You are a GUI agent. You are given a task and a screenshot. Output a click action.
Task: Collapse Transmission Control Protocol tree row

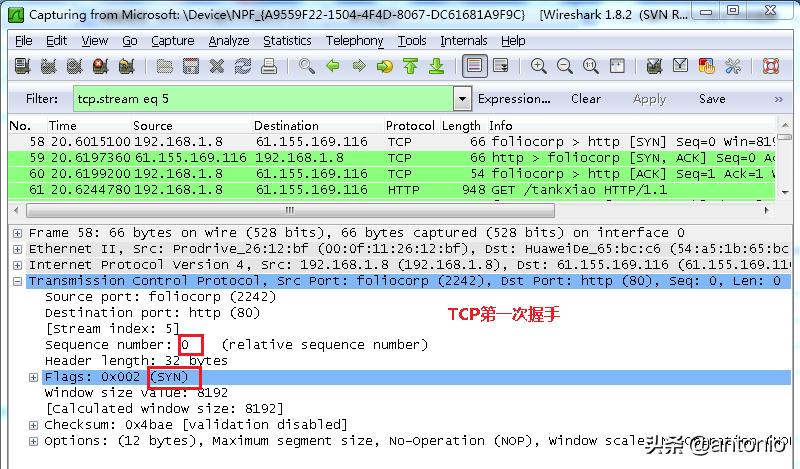point(17,281)
